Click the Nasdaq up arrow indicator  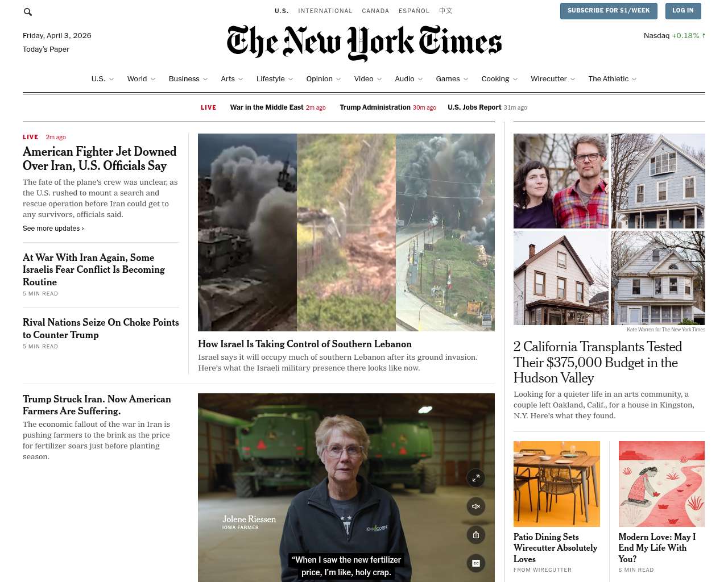[x=704, y=35]
